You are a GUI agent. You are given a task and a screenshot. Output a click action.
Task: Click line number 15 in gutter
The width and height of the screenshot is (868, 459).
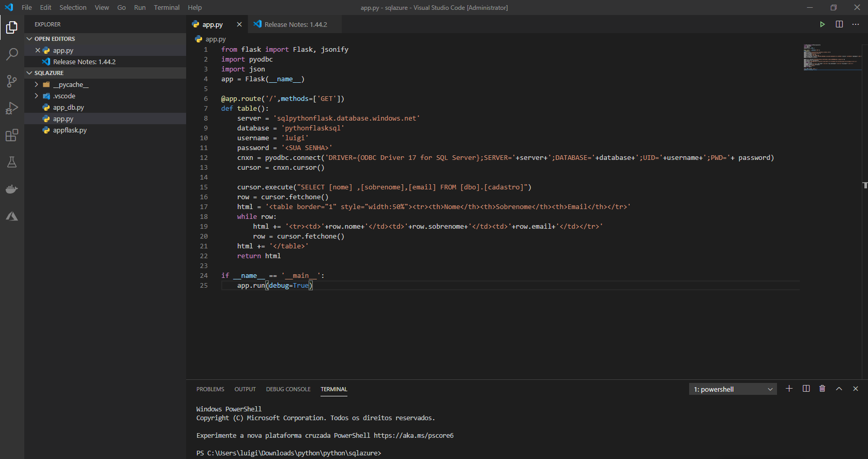(204, 187)
